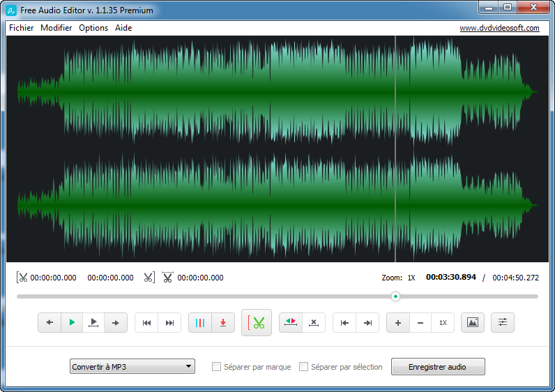The height and width of the screenshot is (392, 555).
Task: Click the selection start time 00:00:00.000 value
Action: point(53,278)
